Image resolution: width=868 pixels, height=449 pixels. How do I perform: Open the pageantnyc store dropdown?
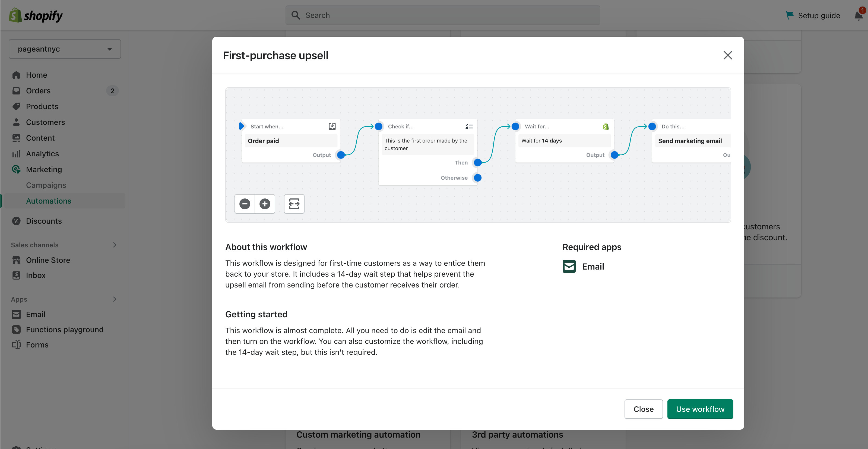click(x=65, y=49)
